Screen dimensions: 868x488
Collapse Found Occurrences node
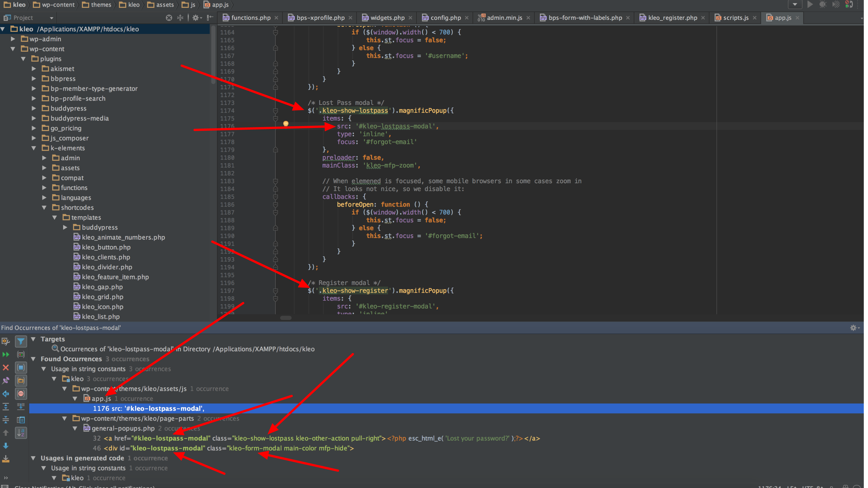coord(33,359)
